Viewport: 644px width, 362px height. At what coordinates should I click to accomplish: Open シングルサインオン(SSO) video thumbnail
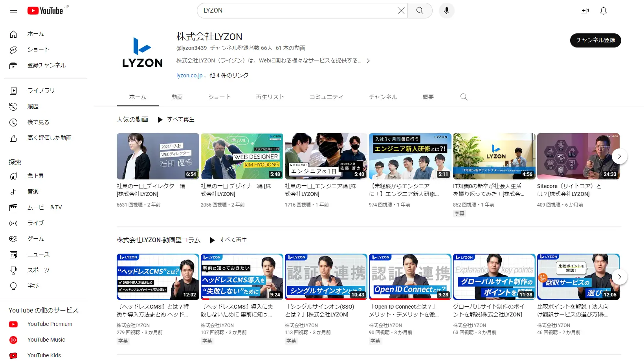(326, 277)
